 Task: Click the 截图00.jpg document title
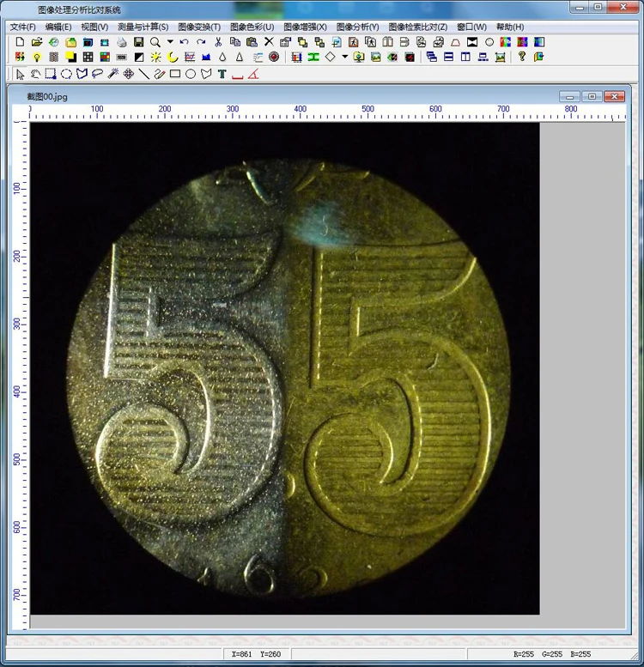coord(47,96)
